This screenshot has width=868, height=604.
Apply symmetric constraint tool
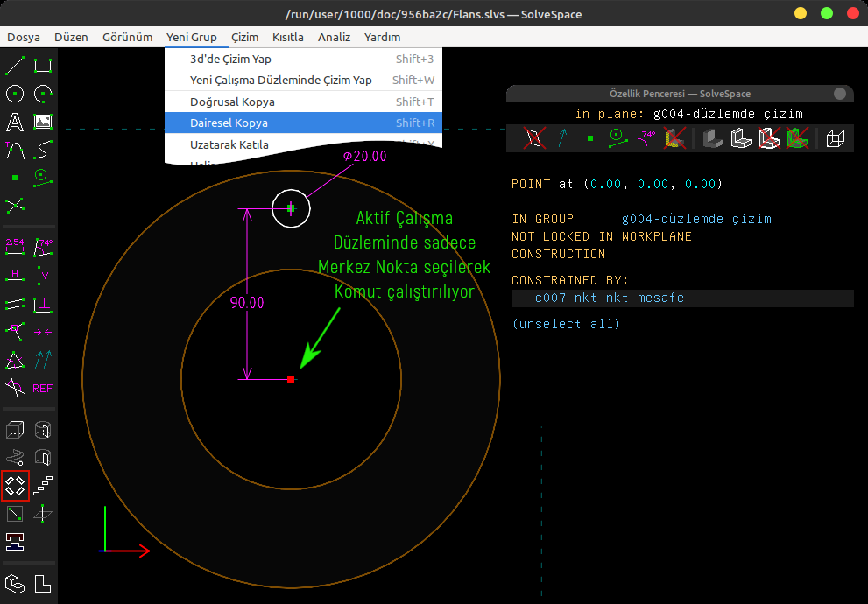[x=43, y=331]
